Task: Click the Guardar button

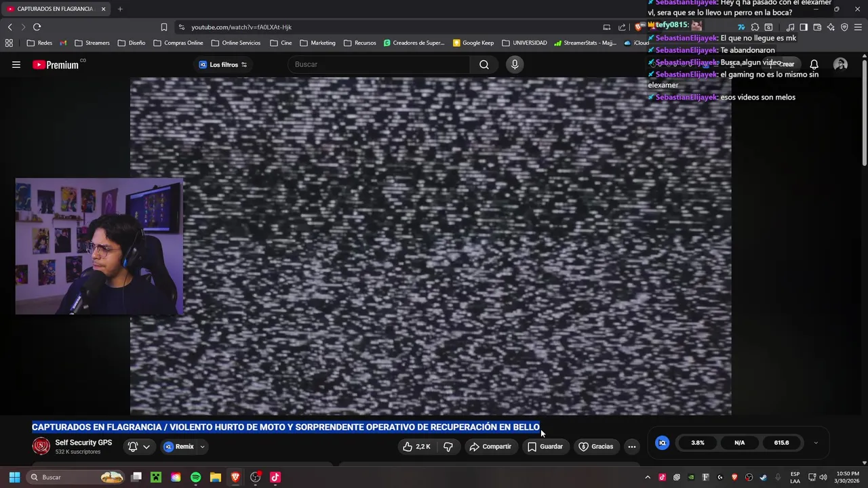Action: [x=545, y=447]
